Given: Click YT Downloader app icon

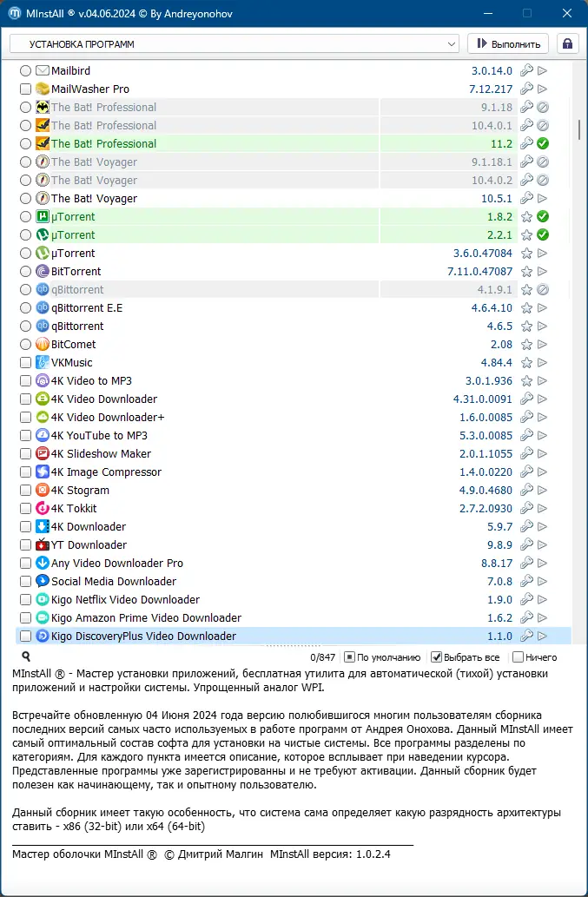Looking at the screenshot, I should [42, 545].
